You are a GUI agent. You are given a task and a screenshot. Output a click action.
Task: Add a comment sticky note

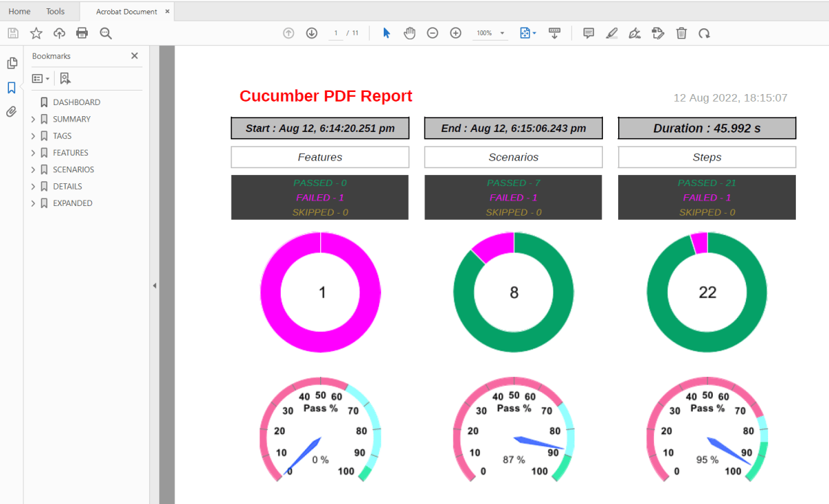tap(588, 33)
